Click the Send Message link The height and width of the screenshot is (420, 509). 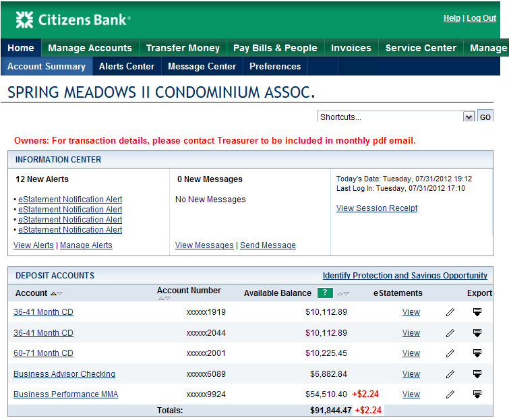point(268,245)
